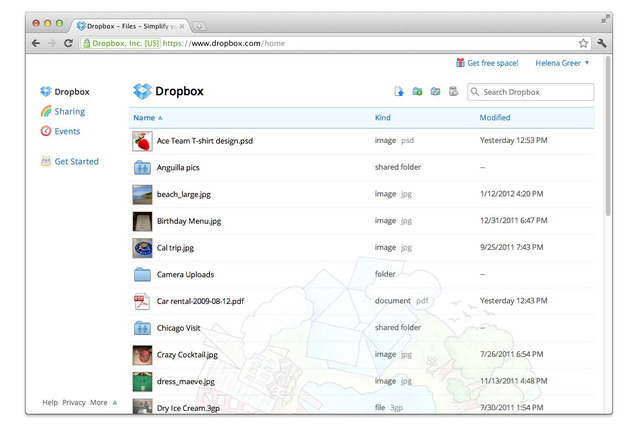Switch to the Dropbox – Files browser tab

click(129, 26)
